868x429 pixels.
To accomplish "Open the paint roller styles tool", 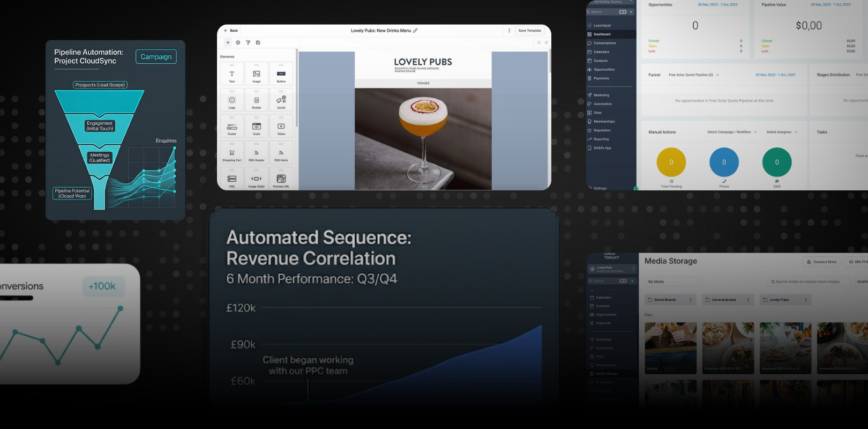I will [x=248, y=42].
